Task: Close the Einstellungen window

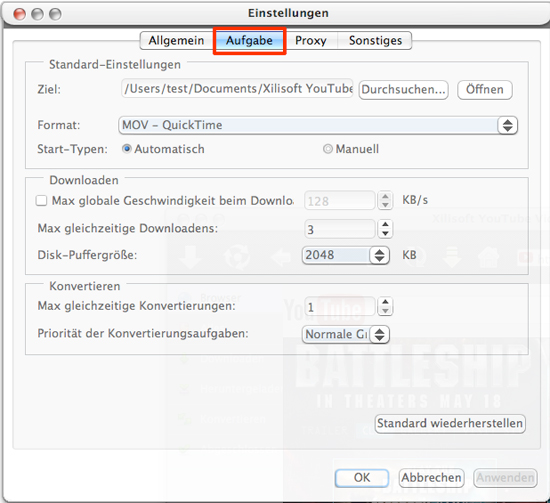Action: point(20,14)
